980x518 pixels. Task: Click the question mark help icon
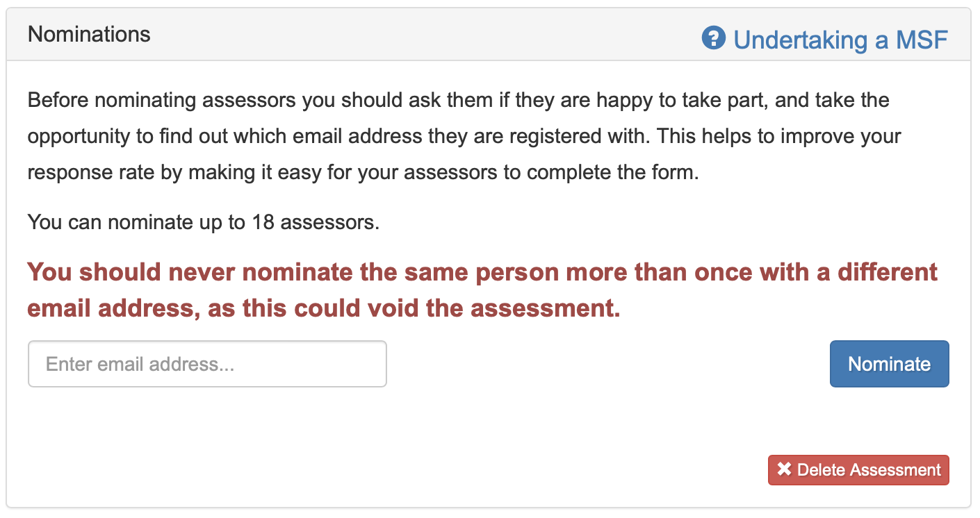[x=714, y=38]
